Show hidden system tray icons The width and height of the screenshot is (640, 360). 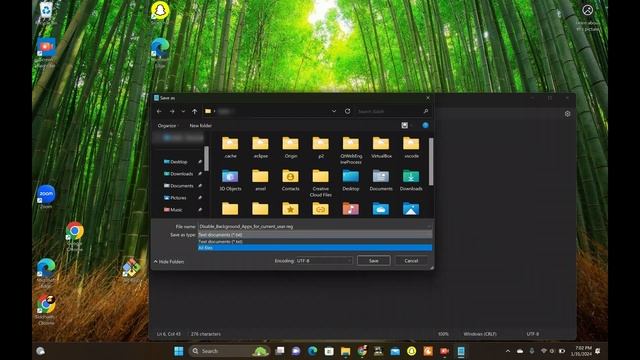tap(508, 351)
